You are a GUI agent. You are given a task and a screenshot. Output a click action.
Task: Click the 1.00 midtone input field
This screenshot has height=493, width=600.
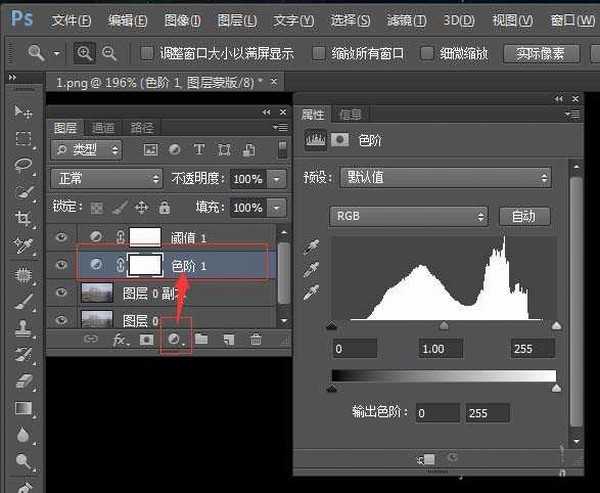(443, 349)
